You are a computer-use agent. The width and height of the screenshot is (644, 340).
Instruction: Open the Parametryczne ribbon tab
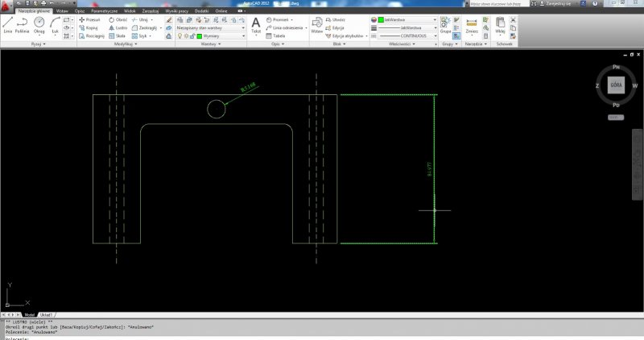pyautogui.click(x=105, y=10)
